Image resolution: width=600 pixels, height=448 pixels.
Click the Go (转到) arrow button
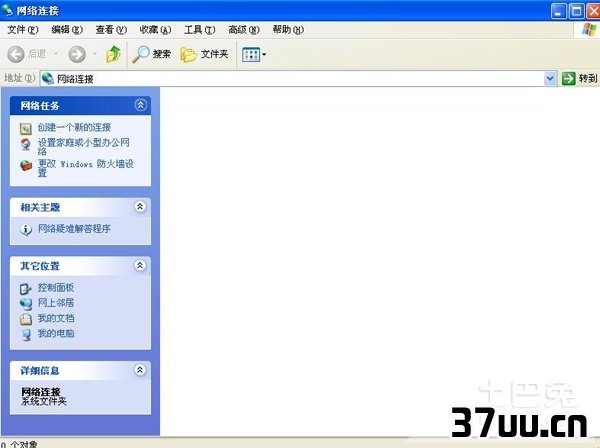click(x=568, y=78)
